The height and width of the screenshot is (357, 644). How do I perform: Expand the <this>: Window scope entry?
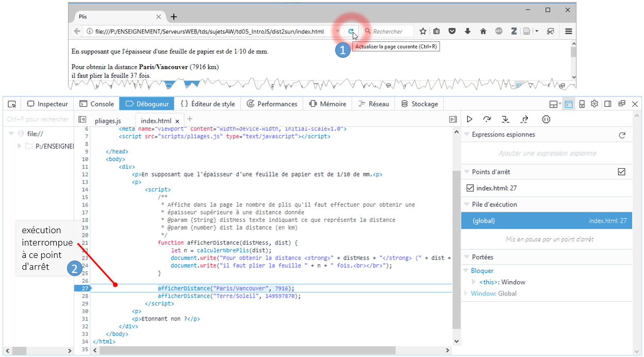(474, 282)
